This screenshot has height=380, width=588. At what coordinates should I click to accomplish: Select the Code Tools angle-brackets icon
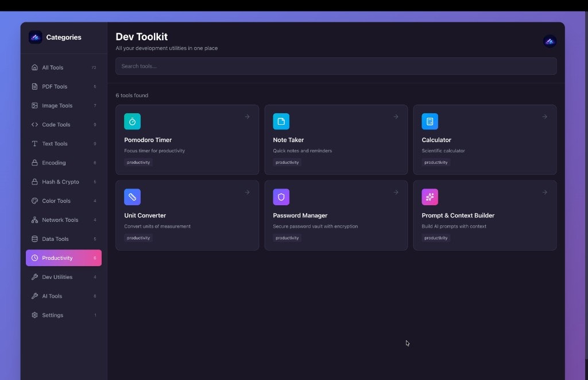(35, 124)
